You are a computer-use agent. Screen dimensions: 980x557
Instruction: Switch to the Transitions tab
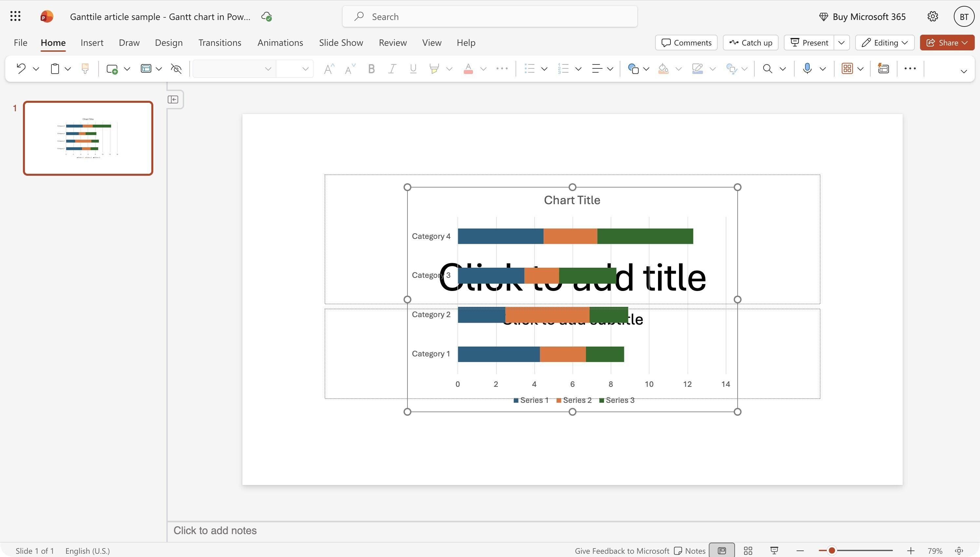(220, 43)
